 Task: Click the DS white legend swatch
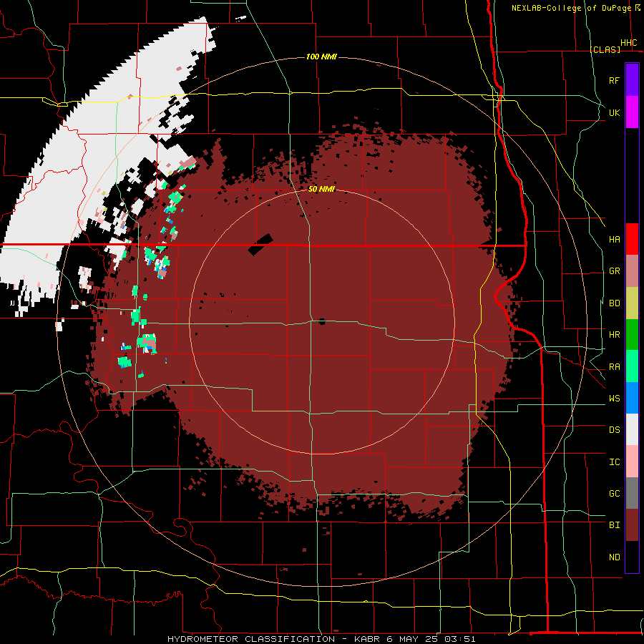pos(632,429)
